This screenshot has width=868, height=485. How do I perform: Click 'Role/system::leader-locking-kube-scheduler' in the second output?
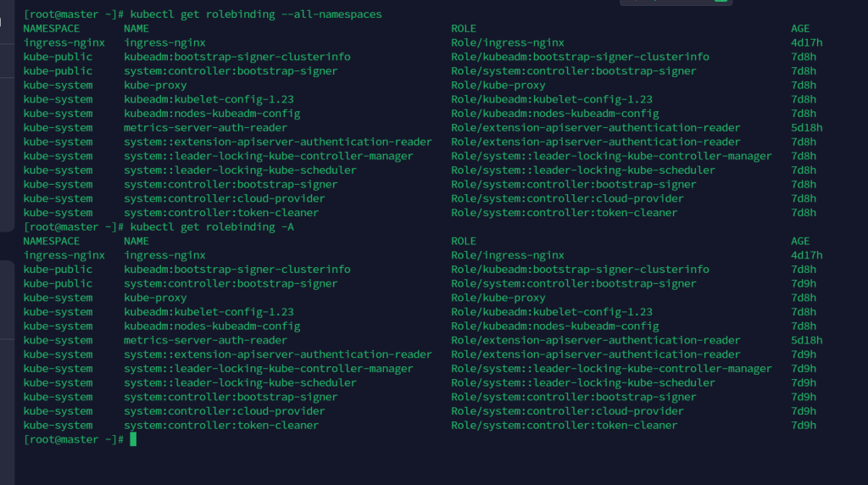click(583, 382)
